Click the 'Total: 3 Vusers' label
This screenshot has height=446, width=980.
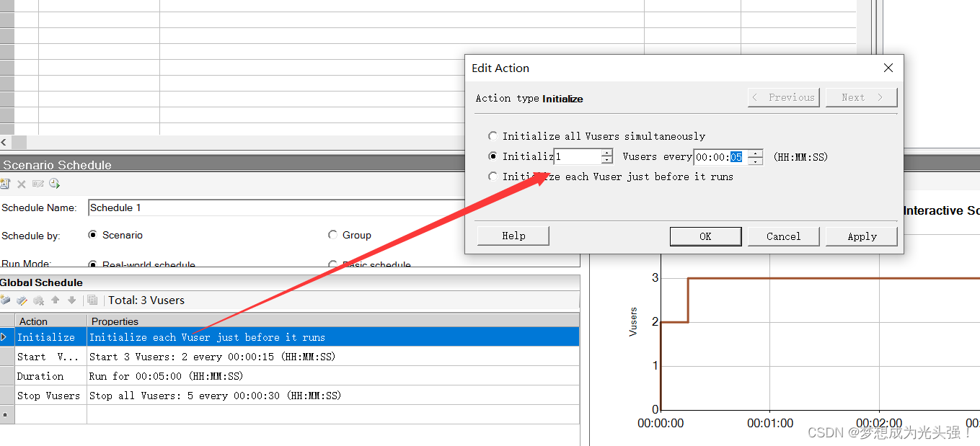pyautogui.click(x=146, y=300)
